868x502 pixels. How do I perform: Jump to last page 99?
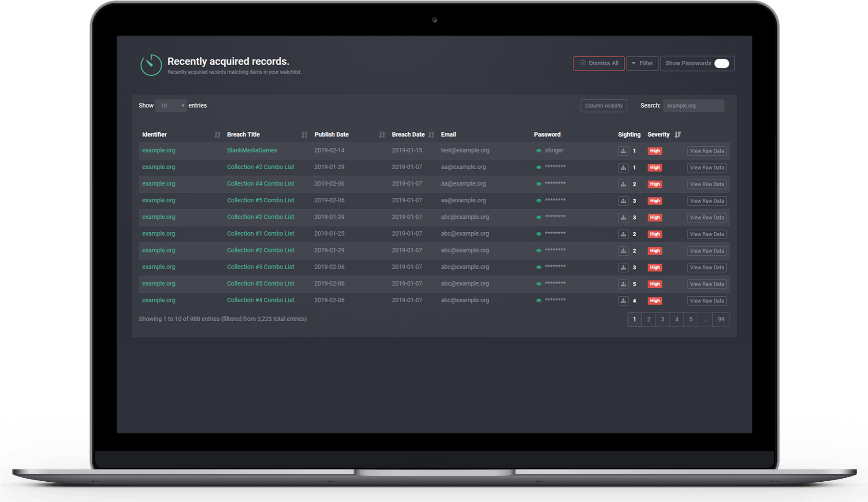coord(721,320)
